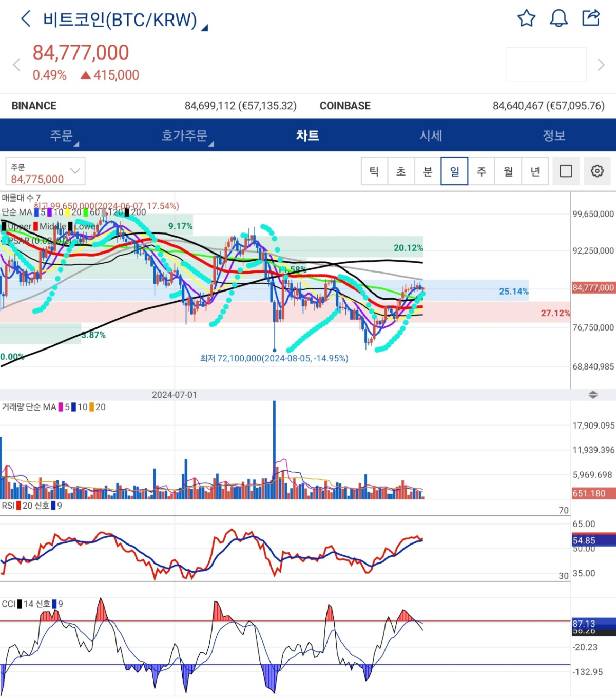Click the chart panel resize handle
Viewport: 616px width, 699px height.
click(x=593, y=395)
